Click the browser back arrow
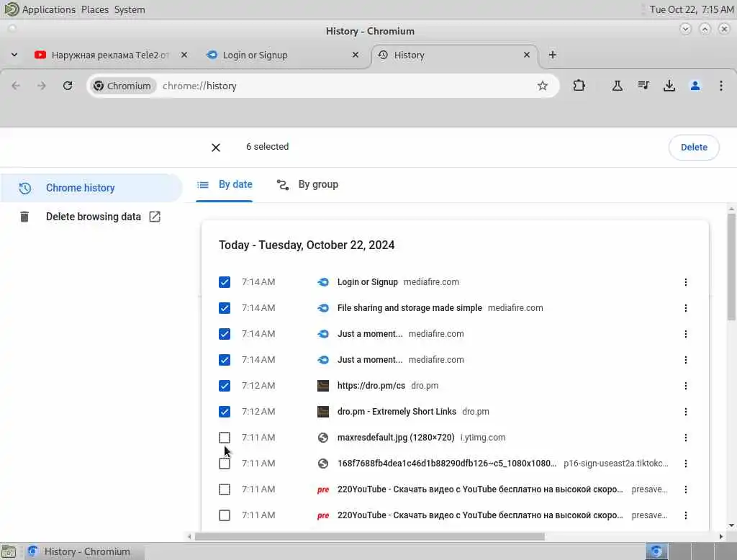 coord(16,86)
